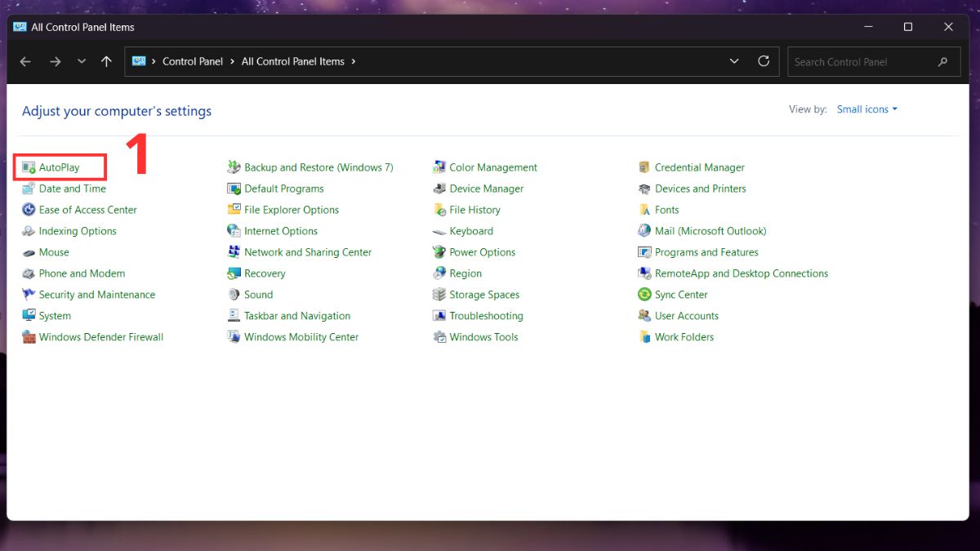Open the Device Manager icon
The width and height of the screenshot is (980, 551).
pyautogui.click(x=439, y=189)
